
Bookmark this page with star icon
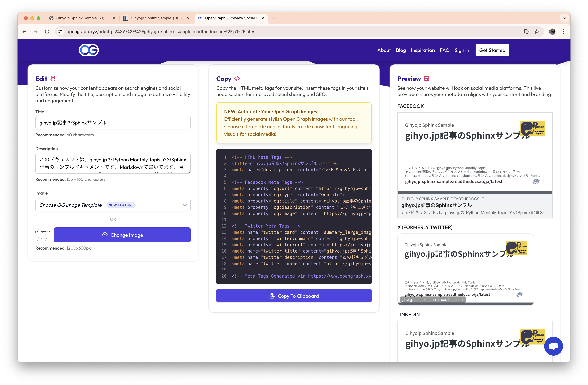click(537, 32)
